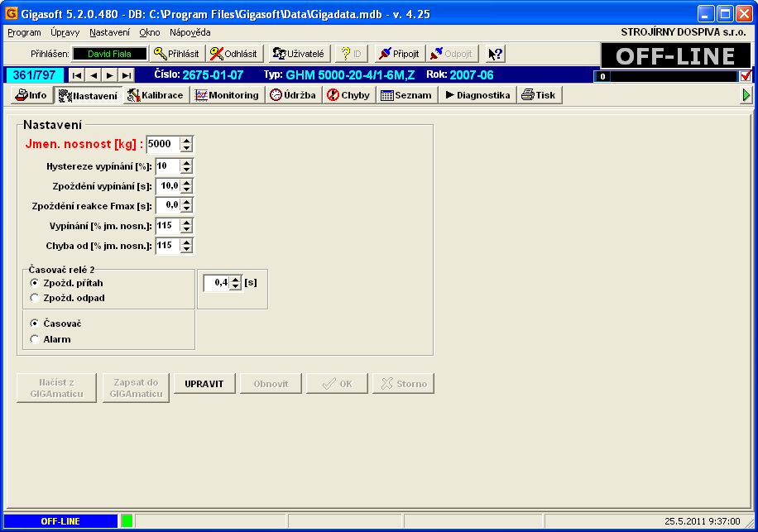Click the UPRAVIT button
This screenshot has width=758, height=532.
[x=204, y=384]
